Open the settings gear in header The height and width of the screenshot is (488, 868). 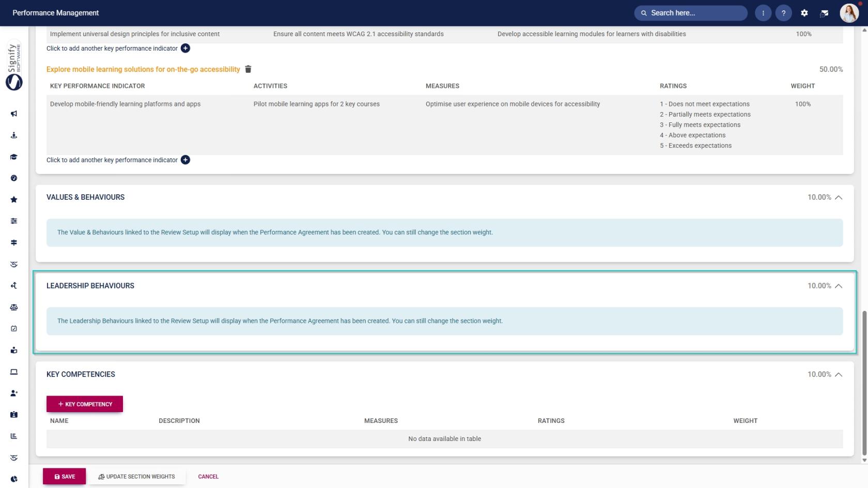[x=804, y=13]
